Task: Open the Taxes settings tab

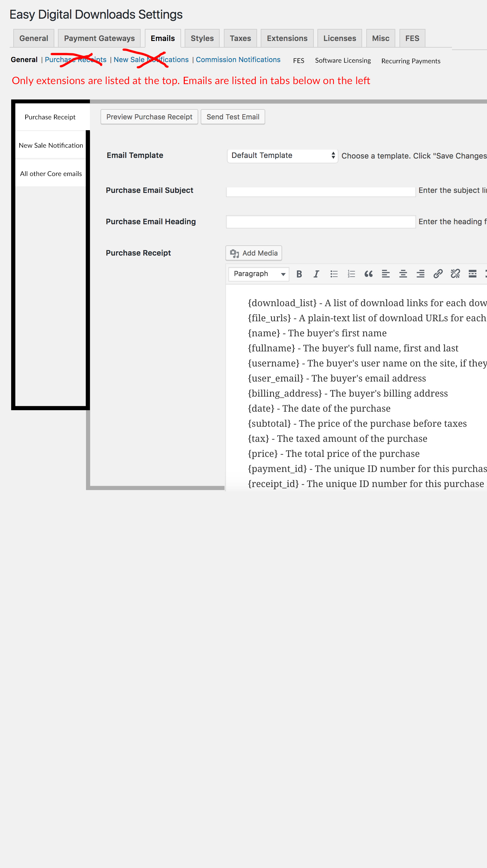Action: point(240,38)
